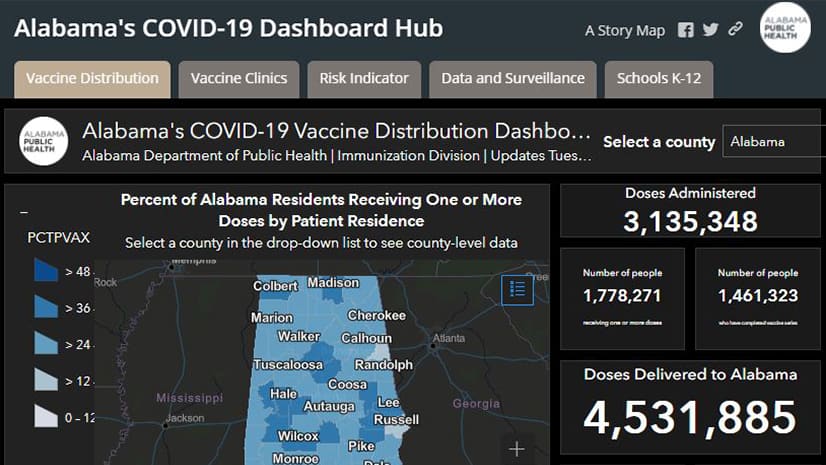Click the Alabama Public Health logo at top right
The height and width of the screenshot is (465, 826).
[x=785, y=27]
